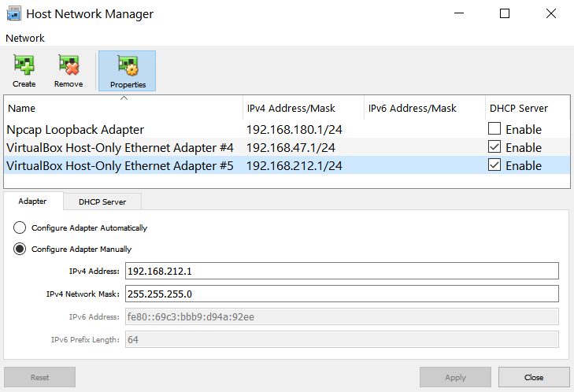The height and width of the screenshot is (392, 574).
Task: Click the Host Network Manager title icon
Action: pos(14,14)
